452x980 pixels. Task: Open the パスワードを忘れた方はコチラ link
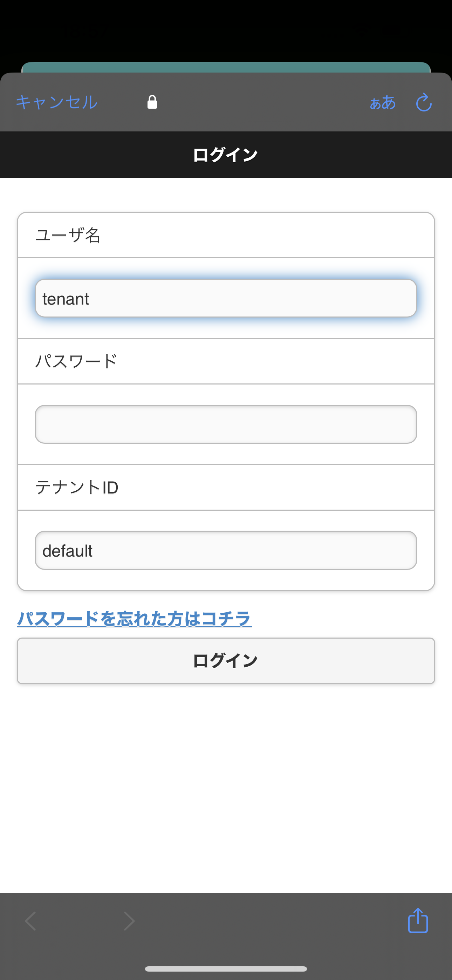(x=134, y=619)
